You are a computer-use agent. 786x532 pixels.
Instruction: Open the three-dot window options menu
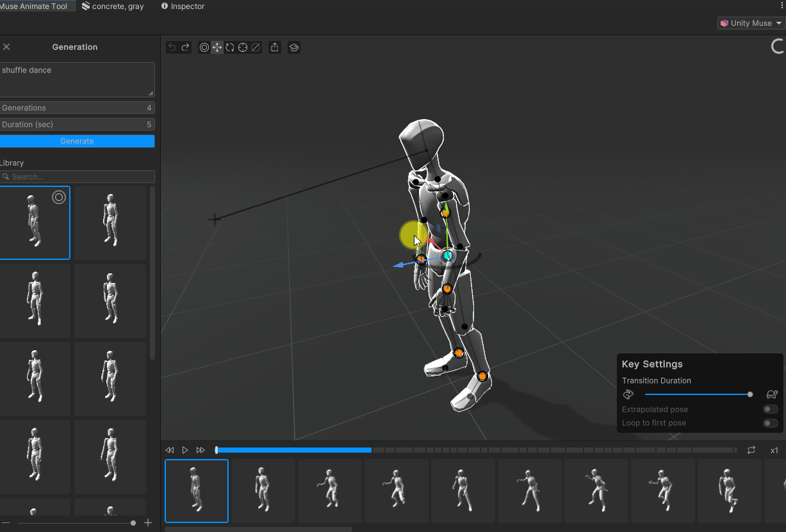(x=782, y=6)
